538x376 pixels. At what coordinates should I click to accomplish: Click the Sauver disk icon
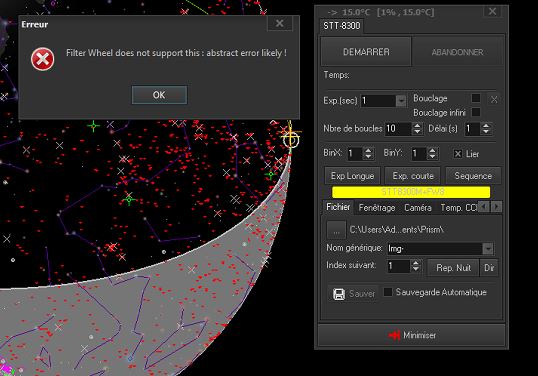[x=339, y=294]
